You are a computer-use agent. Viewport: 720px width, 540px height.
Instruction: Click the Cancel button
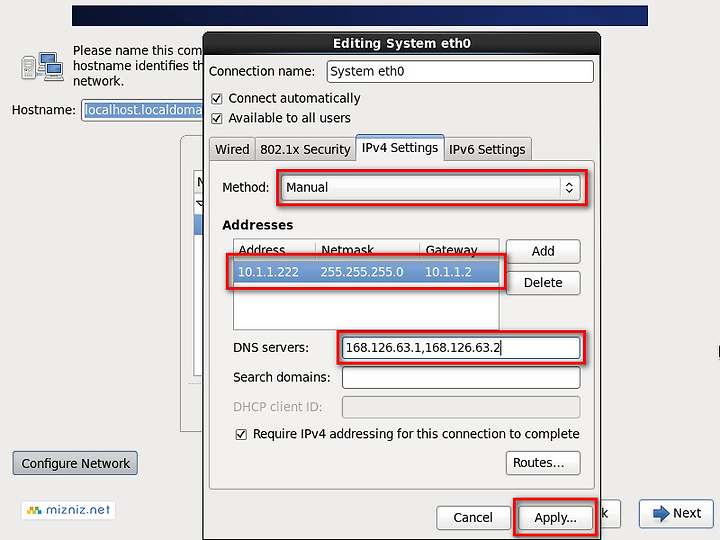[473, 518]
